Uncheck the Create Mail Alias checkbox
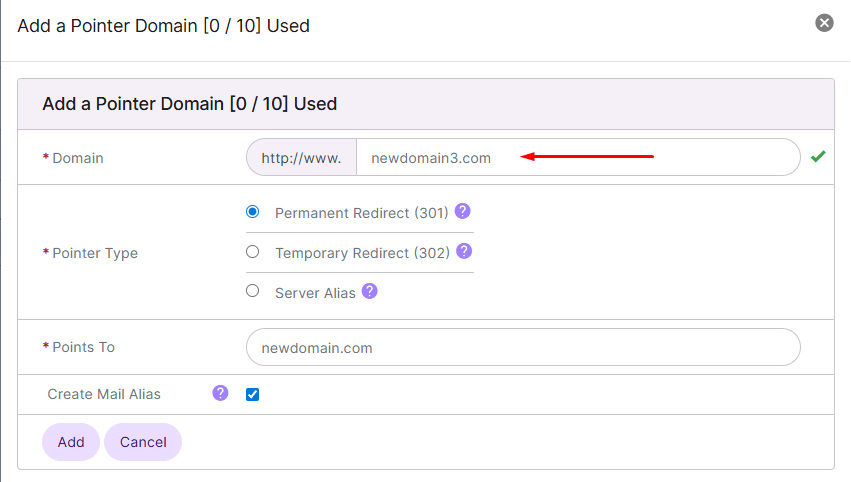This screenshot has height=482, width=851. 252,395
